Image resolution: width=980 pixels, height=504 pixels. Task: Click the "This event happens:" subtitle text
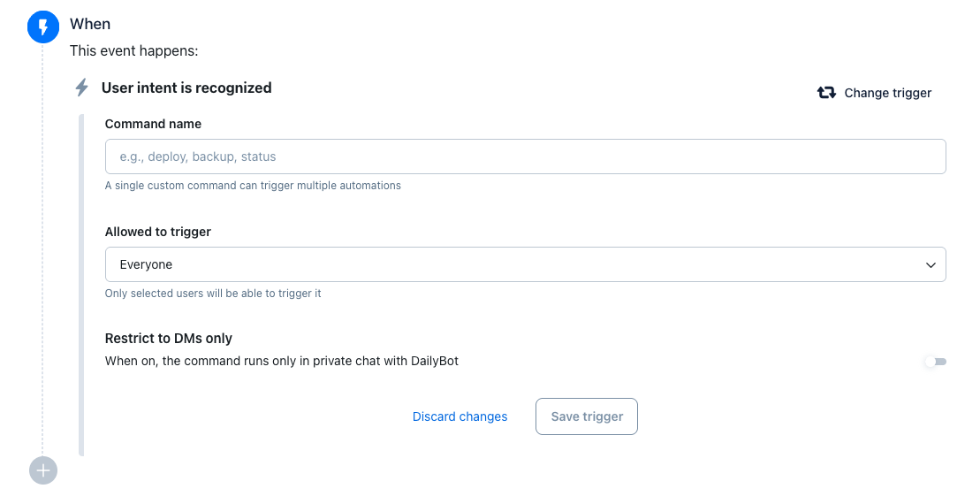[133, 50]
